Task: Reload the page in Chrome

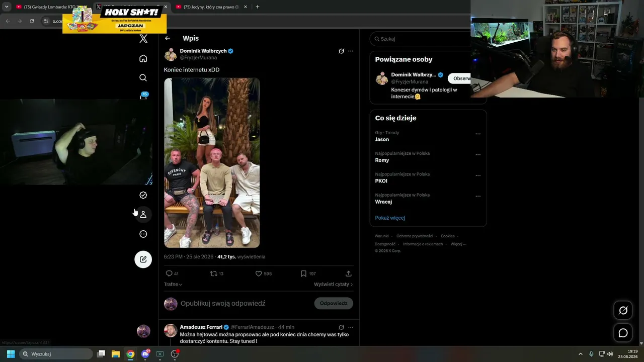Action: click(32, 21)
